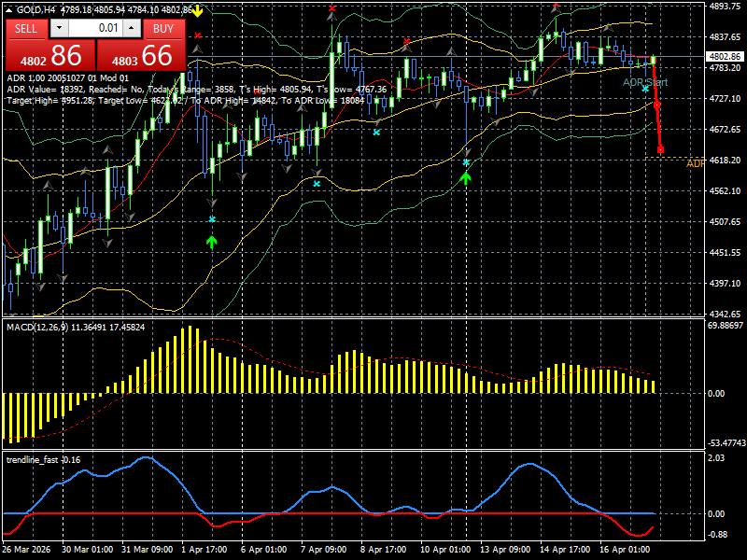This screenshot has height=560, width=747.
Task: Select the 0.01 trade volume field
Action: tap(95, 28)
